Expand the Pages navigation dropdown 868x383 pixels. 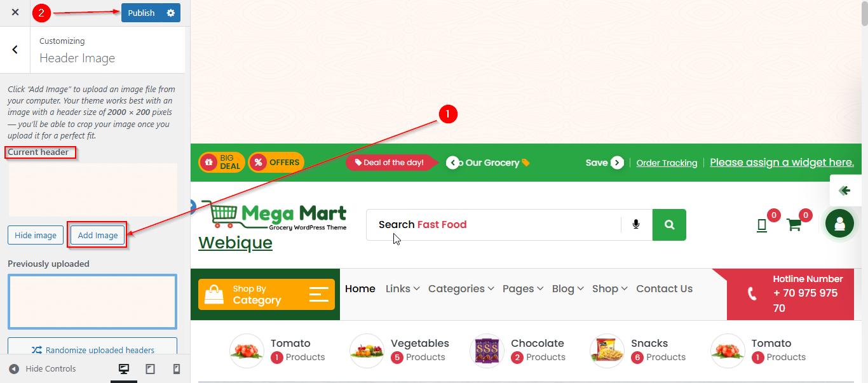(523, 288)
